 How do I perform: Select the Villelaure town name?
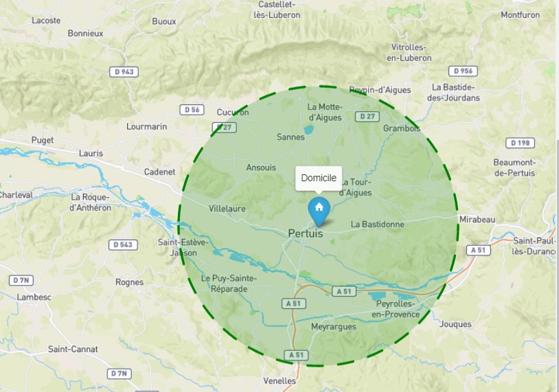[227, 209]
